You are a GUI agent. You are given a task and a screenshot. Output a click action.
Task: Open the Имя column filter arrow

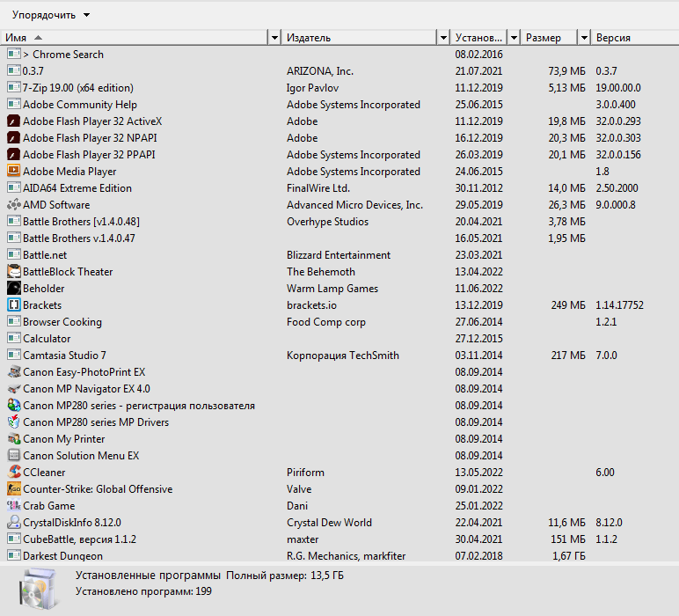point(274,38)
